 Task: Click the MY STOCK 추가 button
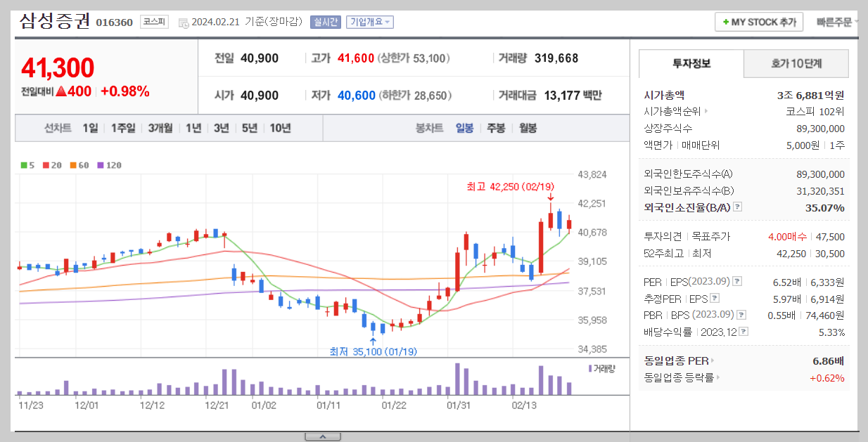tap(759, 22)
